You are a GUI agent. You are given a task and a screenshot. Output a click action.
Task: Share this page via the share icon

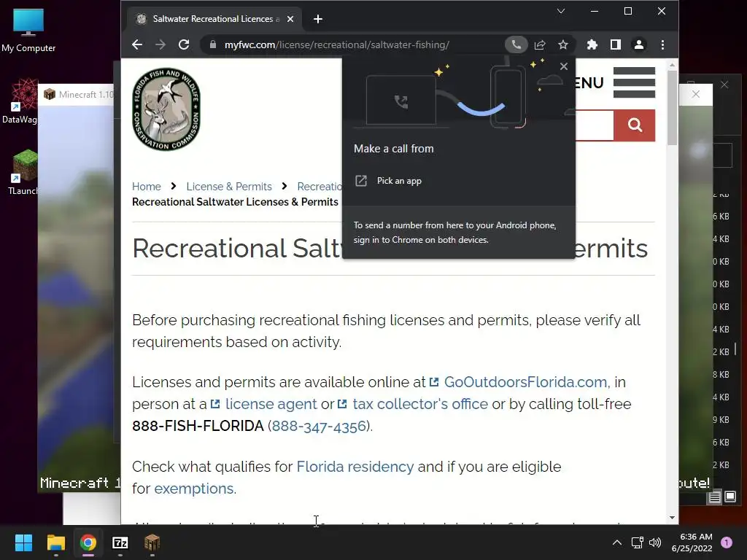pyautogui.click(x=540, y=44)
